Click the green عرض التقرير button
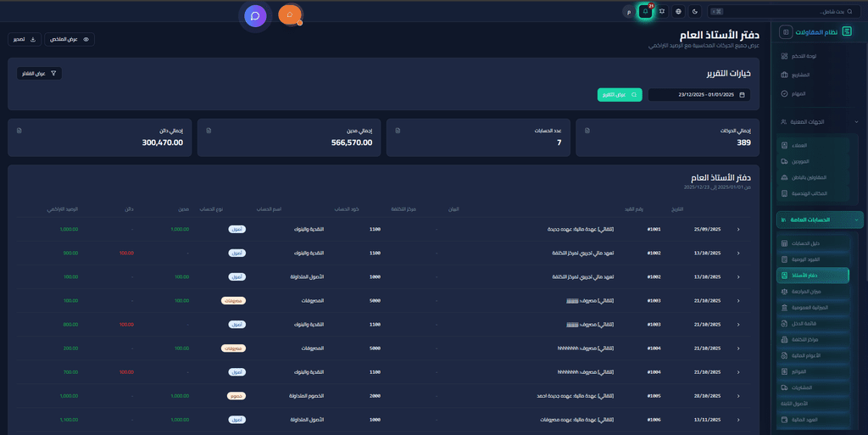 click(620, 94)
